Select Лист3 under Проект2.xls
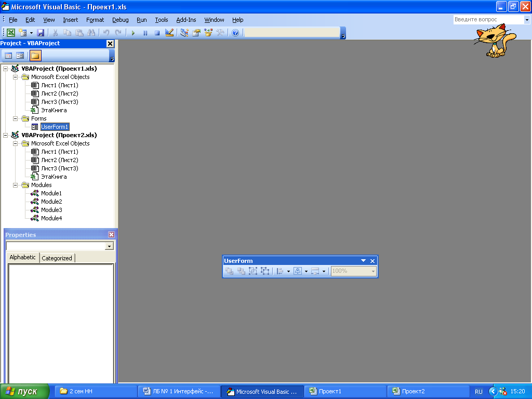 click(59, 168)
